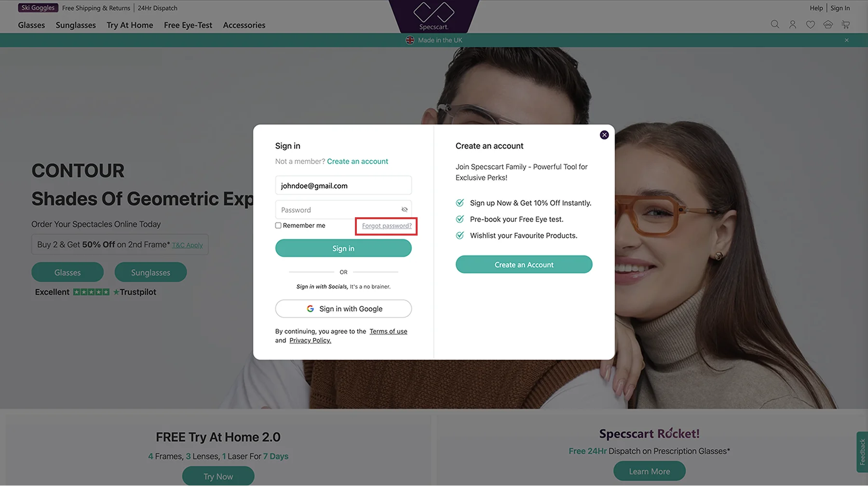The image size is (868, 486).
Task: Open the wishlist heart icon
Action: pos(810,24)
